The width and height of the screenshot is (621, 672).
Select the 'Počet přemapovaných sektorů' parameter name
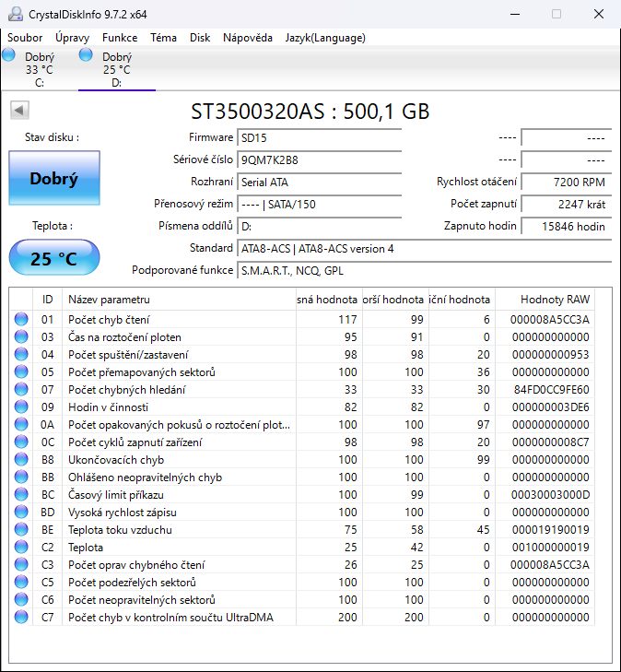coord(142,372)
